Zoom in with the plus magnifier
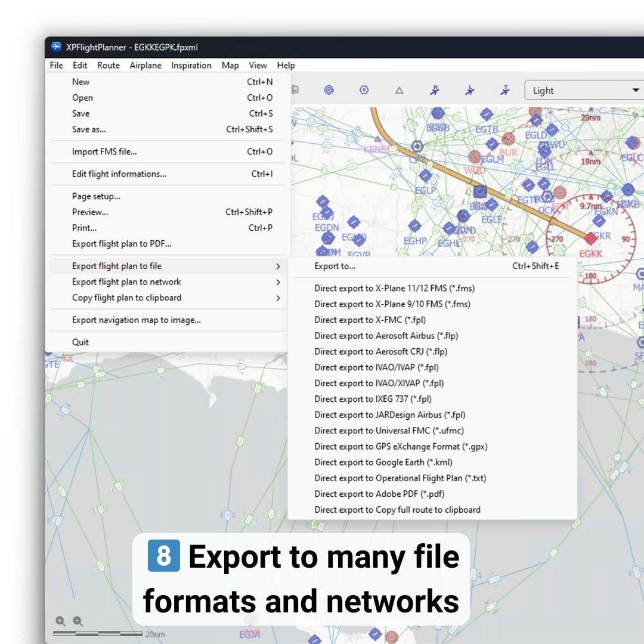This screenshot has width=644, height=644. pyautogui.click(x=60, y=621)
